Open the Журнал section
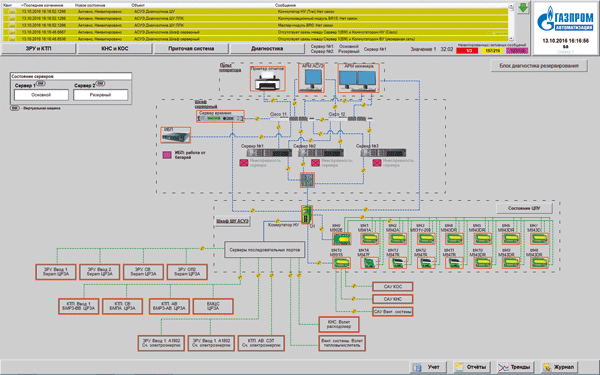600x375 pixels. 559,367
